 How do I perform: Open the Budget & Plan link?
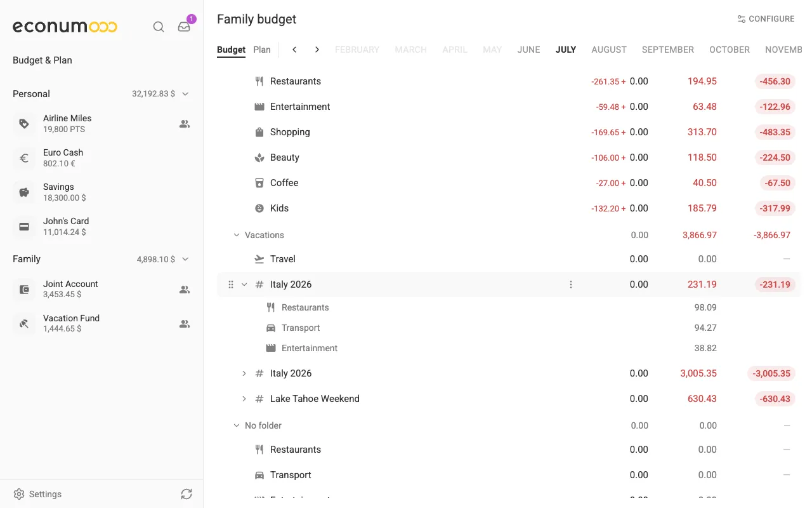click(43, 60)
